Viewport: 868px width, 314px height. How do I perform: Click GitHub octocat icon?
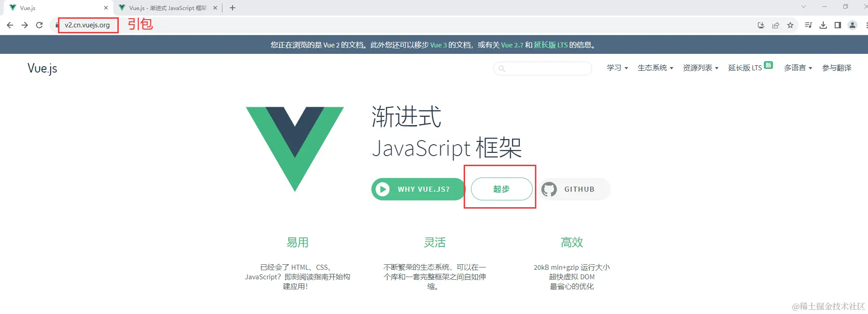pyautogui.click(x=549, y=189)
